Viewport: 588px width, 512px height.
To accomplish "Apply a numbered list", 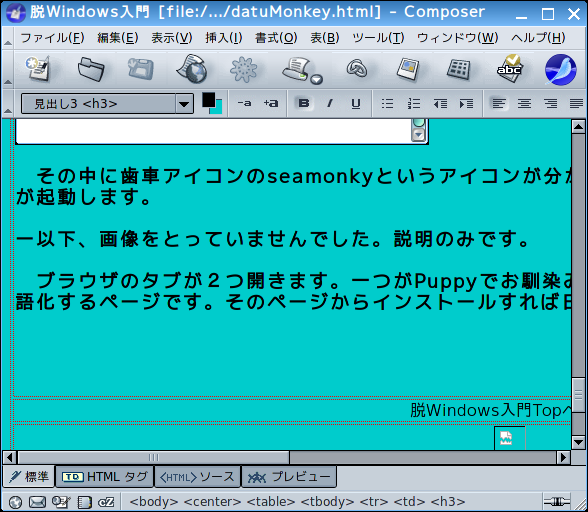I will click(414, 104).
